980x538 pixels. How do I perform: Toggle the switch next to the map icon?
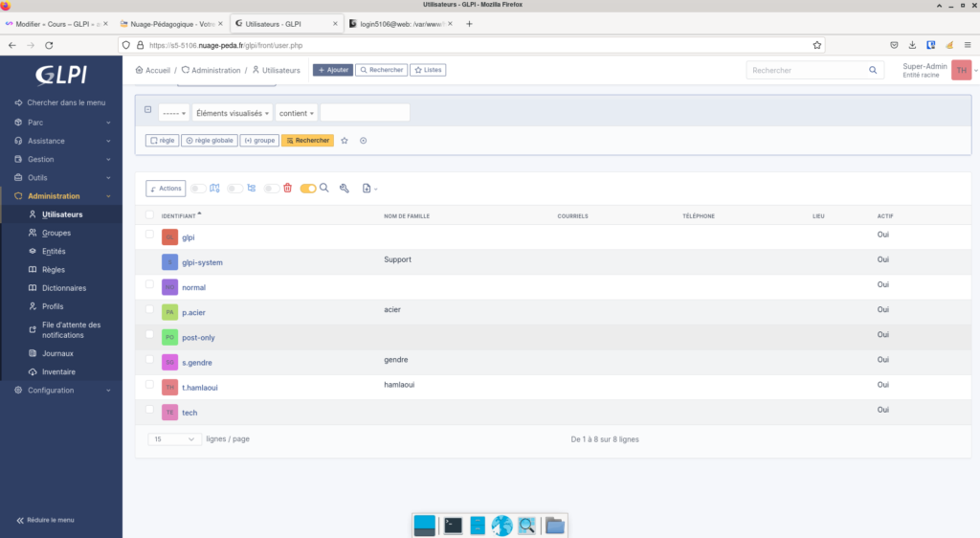click(198, 188)
